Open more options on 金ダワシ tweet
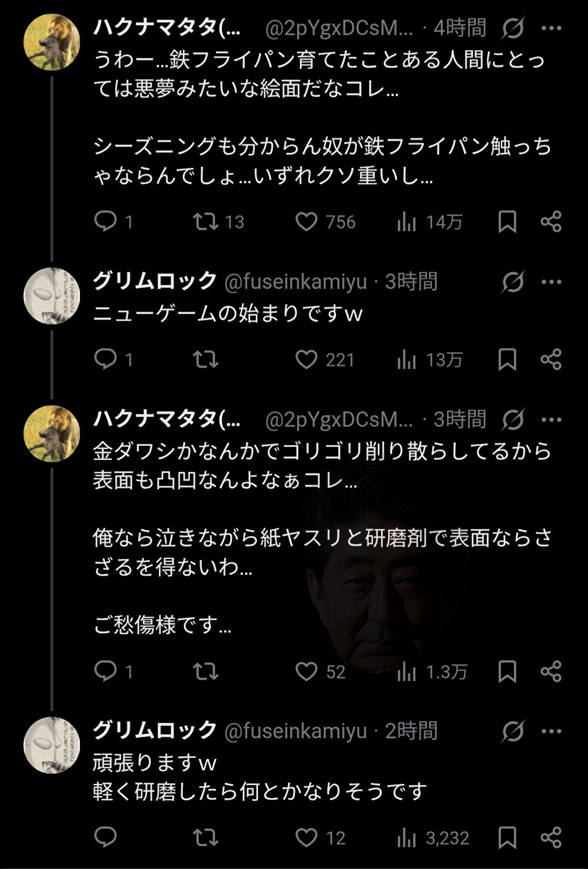The height and width of the screenshot is (869, 588). click(x=551, y=419)
